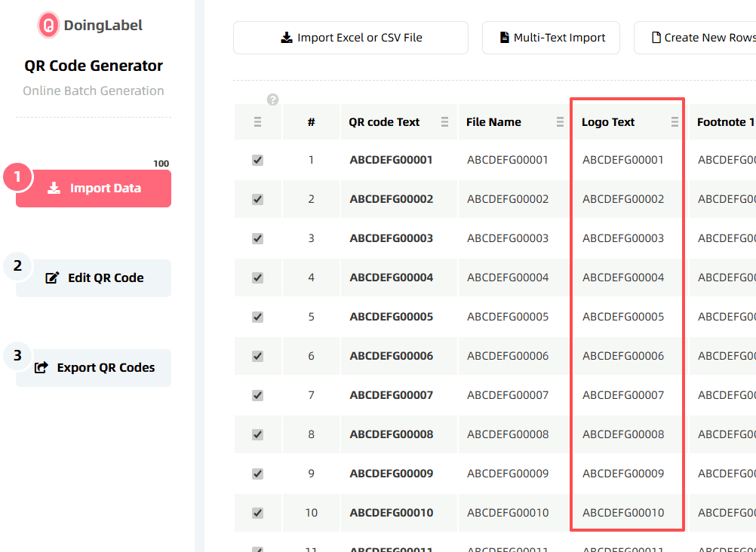
Task: Click the hamburger icon above checkbox column
Action: coord(257,122)
